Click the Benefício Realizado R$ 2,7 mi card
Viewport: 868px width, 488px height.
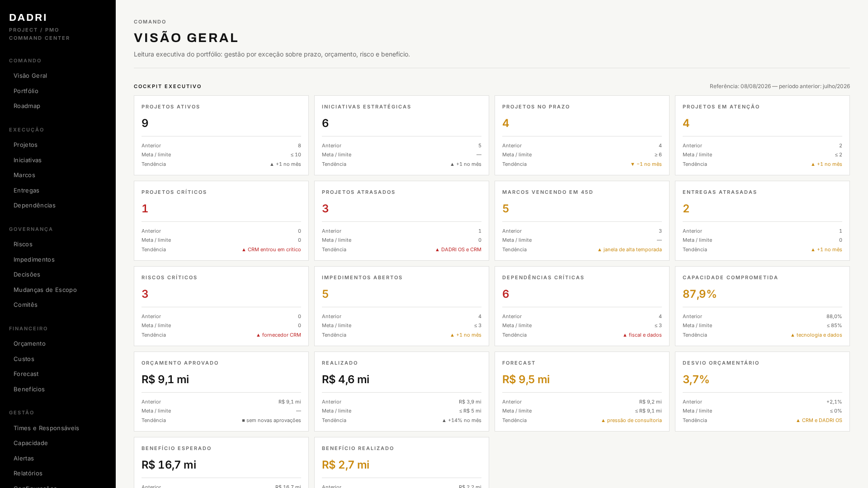[401, 463]
